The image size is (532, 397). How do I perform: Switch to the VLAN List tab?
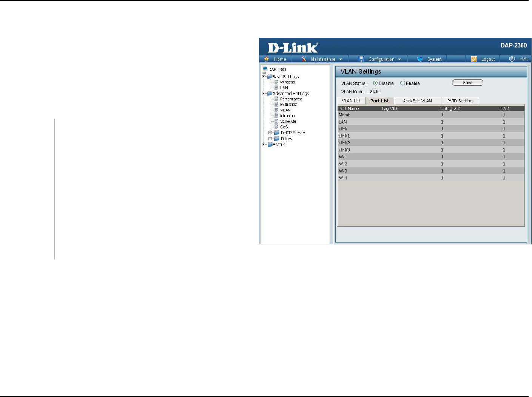tap(351, 101)
